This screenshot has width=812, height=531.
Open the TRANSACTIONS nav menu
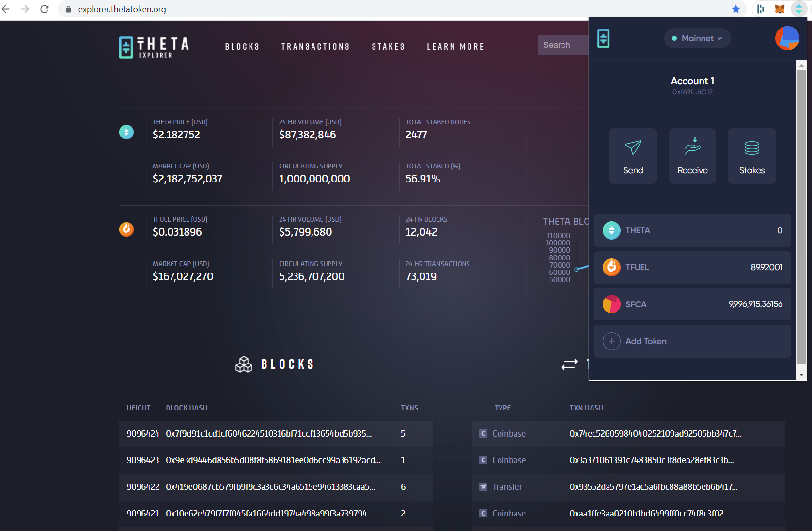click(315, 46)
